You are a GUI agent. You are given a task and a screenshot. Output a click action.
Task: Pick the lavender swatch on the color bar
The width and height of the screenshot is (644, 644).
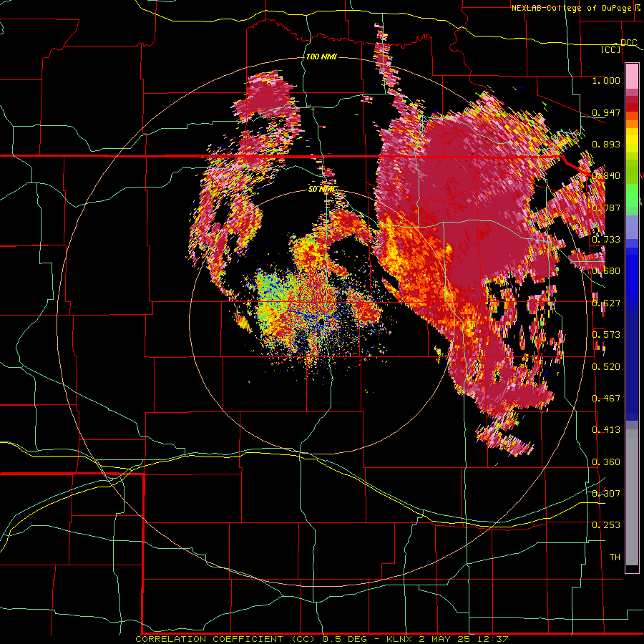pos(632,227)
